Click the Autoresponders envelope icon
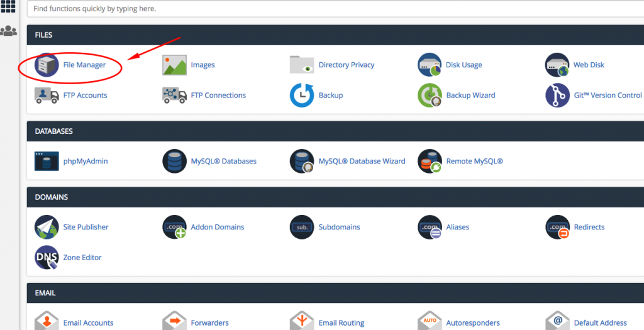The height and width of the screenshot is (330, 644). [430, 321]
